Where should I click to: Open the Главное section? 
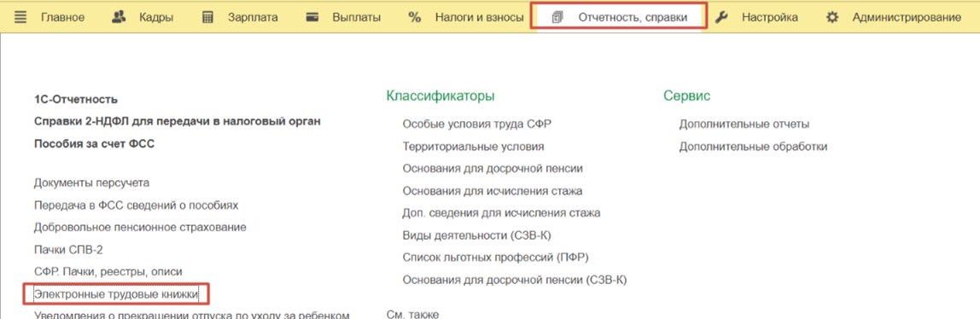pyautogui.click(x=62, y=17)
